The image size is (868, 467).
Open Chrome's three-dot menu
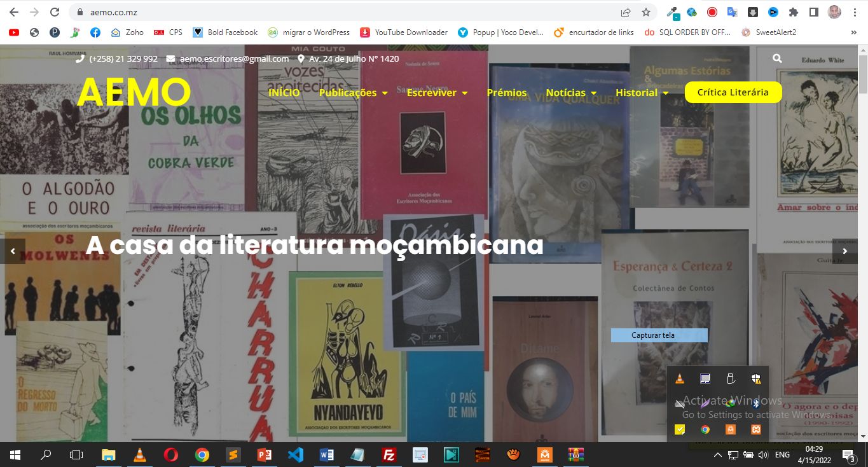(855, 12)
